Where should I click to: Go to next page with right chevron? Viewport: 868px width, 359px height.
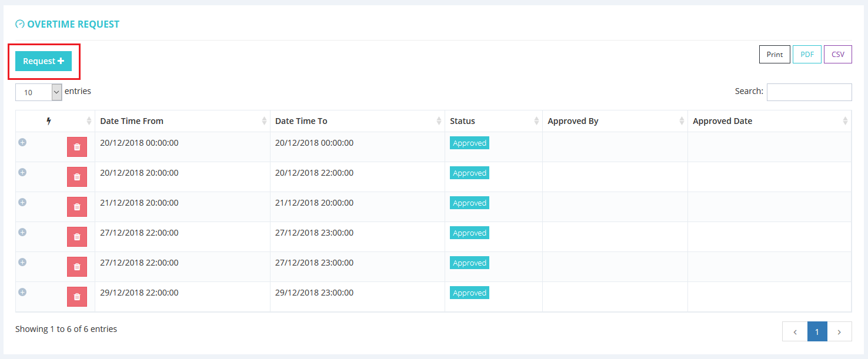[839, 331]
